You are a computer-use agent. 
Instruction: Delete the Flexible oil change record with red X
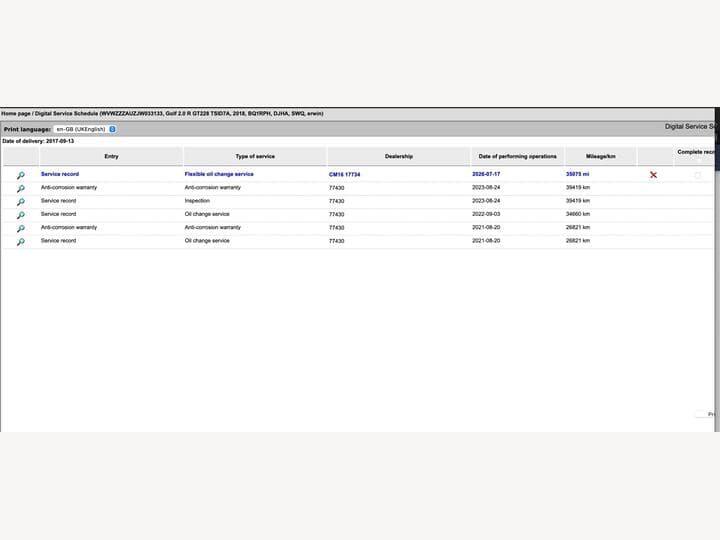pos(653,175)
